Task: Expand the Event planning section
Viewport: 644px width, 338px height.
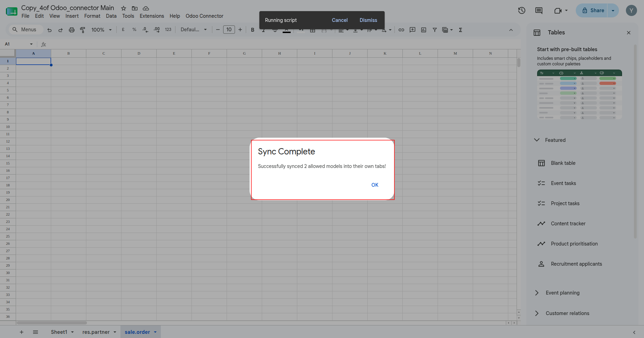Action: click(x=537, y=293)
